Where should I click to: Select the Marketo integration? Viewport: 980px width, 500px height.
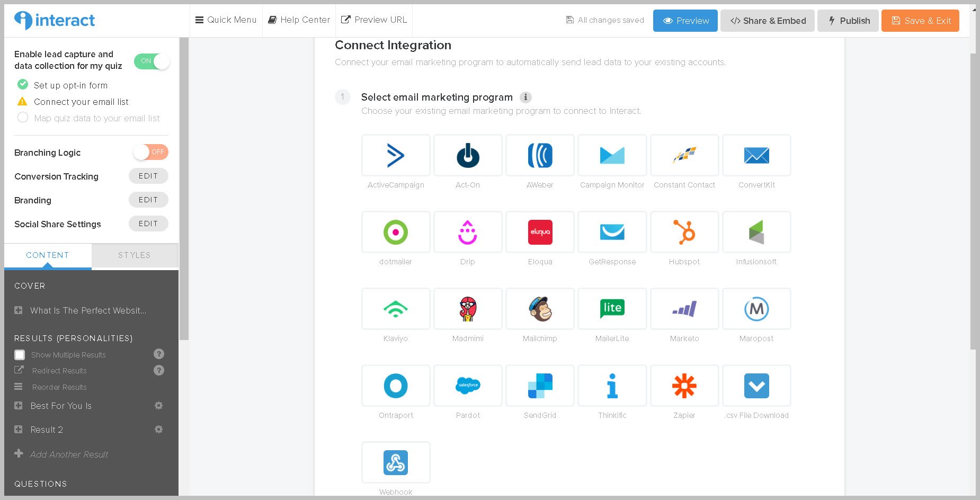click(684, 309)
